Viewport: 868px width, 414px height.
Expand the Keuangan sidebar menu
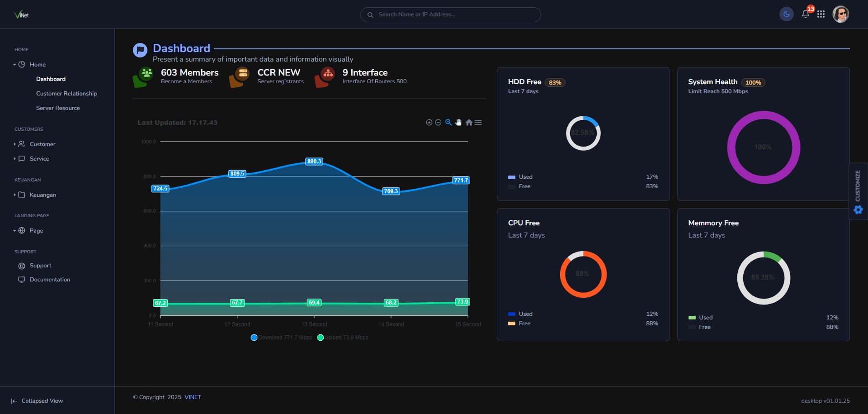pyautogui.click(x=43, y=195)
